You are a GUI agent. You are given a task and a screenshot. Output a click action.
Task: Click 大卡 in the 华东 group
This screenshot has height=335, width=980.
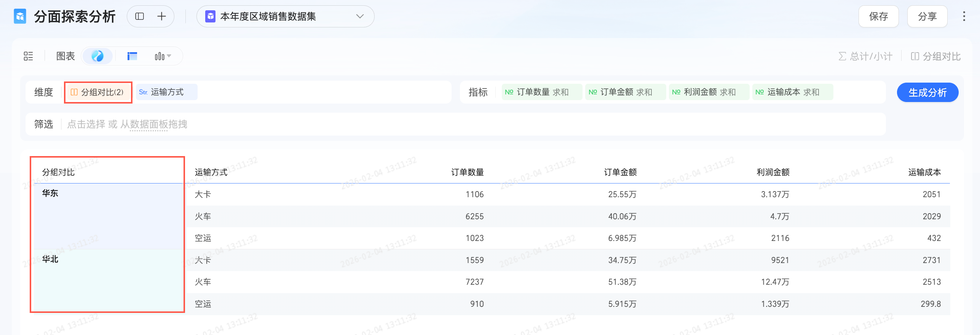click(x=203, y=195)
